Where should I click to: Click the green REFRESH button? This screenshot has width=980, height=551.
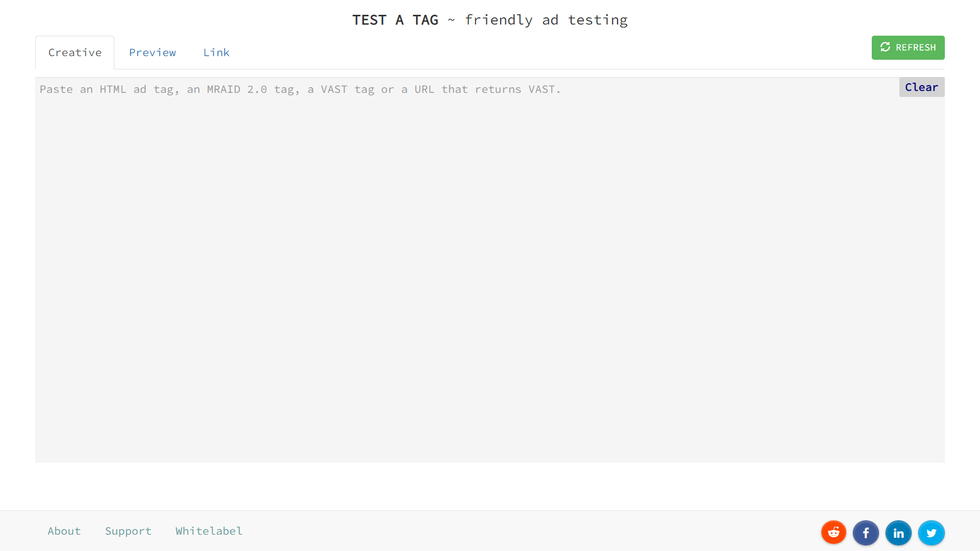[908, 47]
